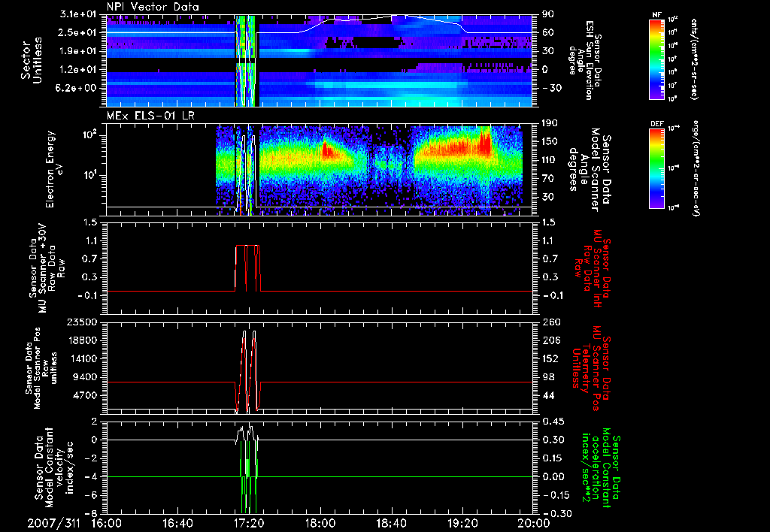This screenshot has width=770, height=532.
Task: Click the 152 telemetry tick label
Action: [550, 358]
